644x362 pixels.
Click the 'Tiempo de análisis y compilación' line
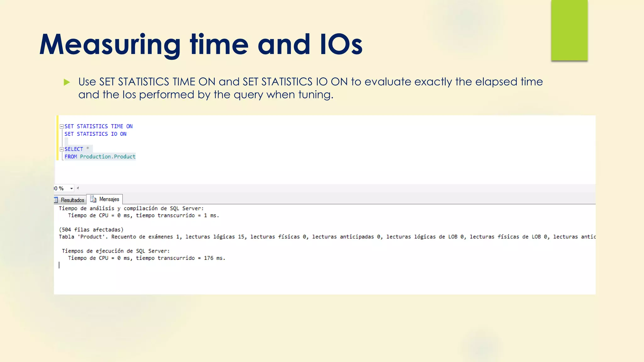click(x=131, y=208)
